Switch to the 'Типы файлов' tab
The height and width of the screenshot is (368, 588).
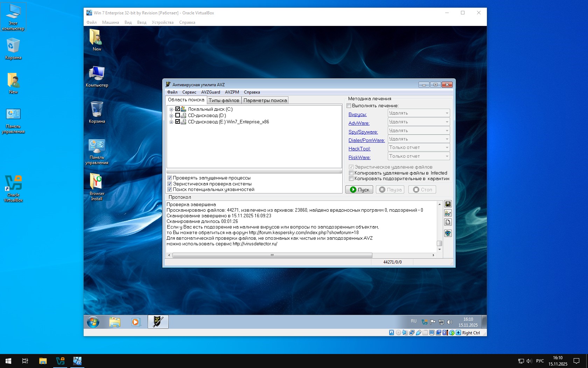224,101
